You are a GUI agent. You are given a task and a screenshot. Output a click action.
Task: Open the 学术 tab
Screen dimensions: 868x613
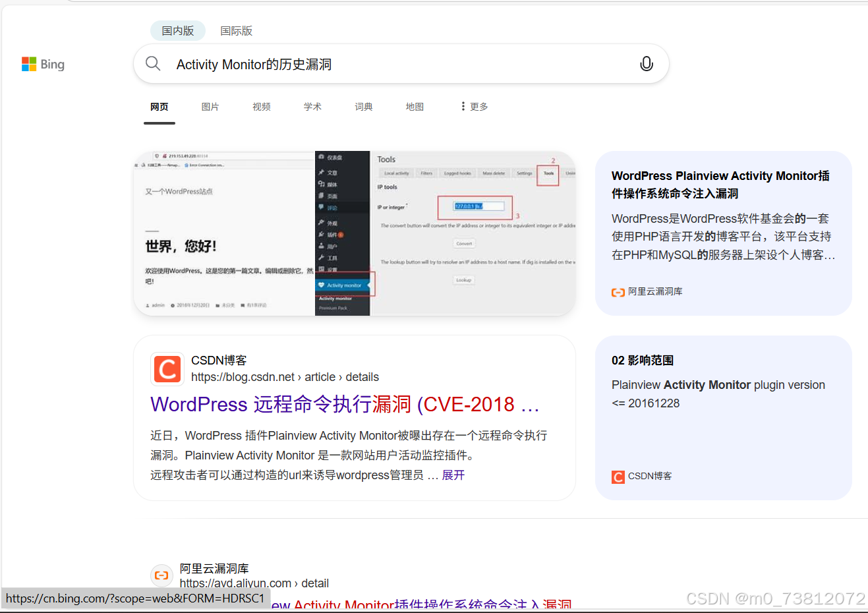[312, 106]
